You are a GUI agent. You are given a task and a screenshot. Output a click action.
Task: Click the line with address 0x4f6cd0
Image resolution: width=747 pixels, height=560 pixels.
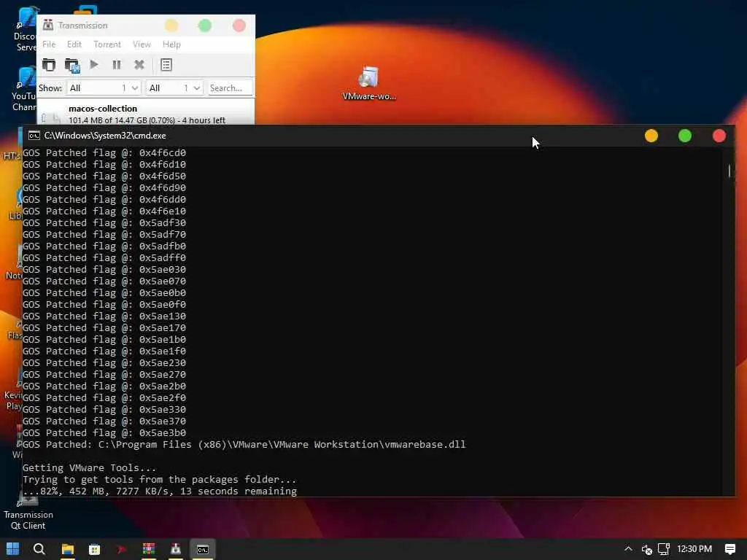(104, 153)
